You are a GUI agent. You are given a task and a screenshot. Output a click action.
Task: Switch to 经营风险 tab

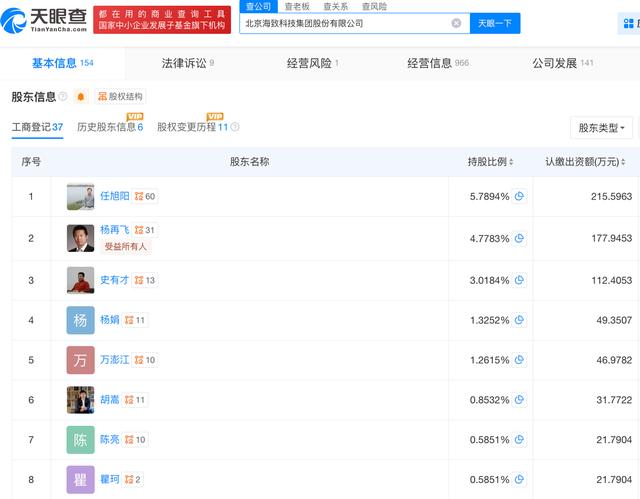click(312, 63)
